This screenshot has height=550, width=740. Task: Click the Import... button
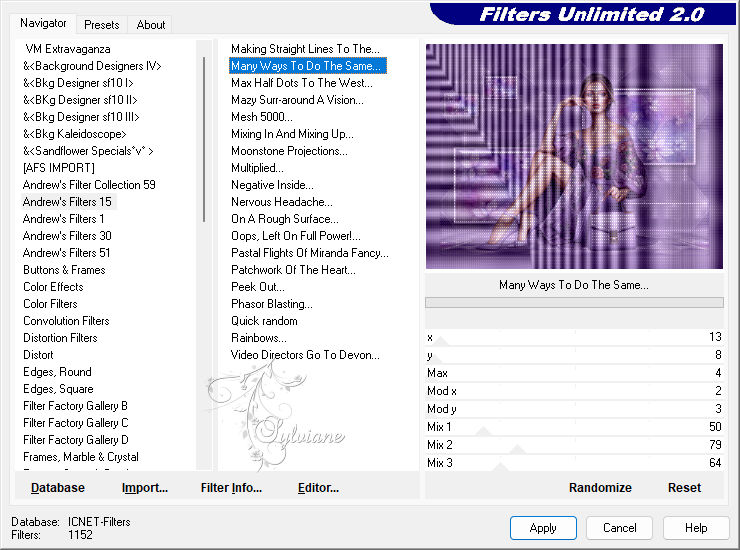[144, 488]
